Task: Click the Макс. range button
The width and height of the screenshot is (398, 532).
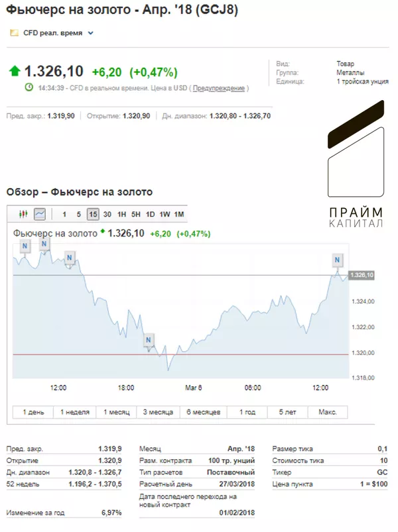Action: (328, 412)
